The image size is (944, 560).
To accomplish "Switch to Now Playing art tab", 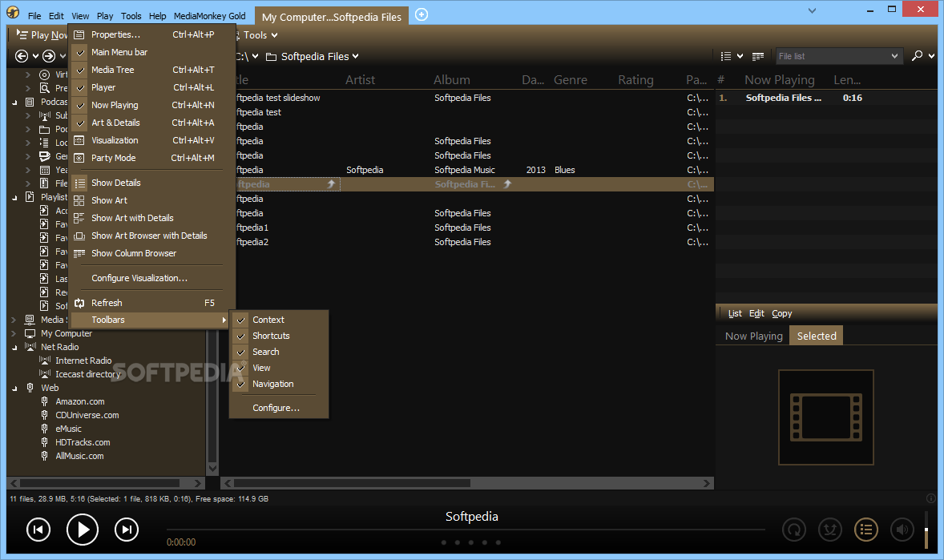I will click(754, 336).
